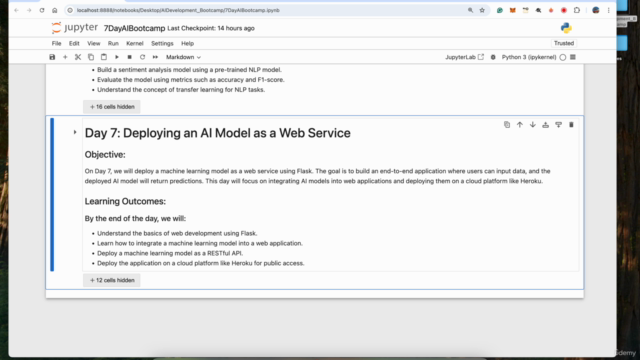Click the Learning Outcomes: heading
Image resolution: width=640 pixels, height=360 pixels.
[125, 201]
